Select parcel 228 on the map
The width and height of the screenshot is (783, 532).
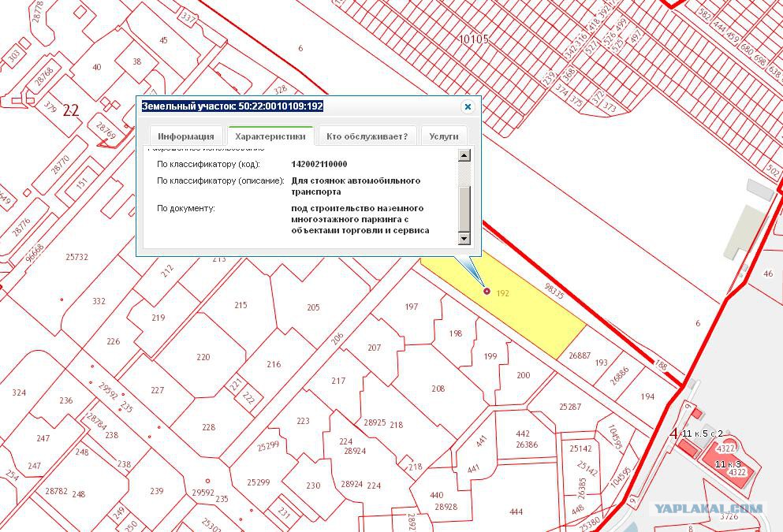pyautogui.click(x=209, y=427)
